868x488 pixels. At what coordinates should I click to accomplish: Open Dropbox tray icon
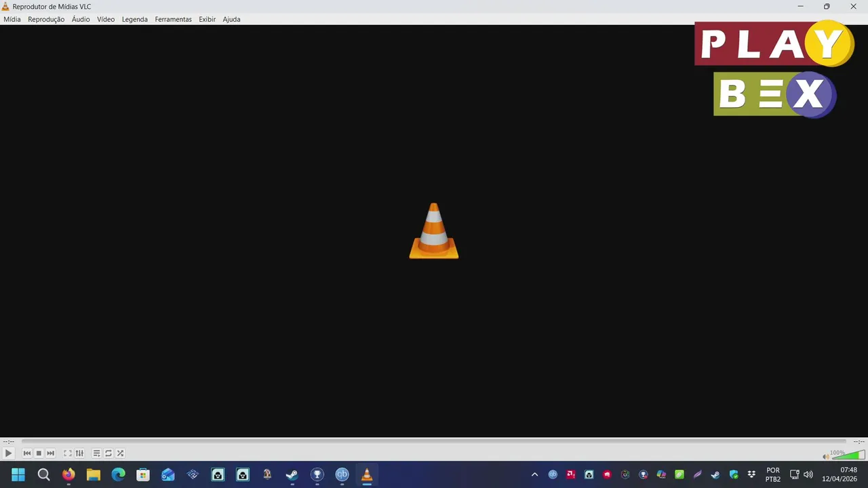[x=751, y=474]
